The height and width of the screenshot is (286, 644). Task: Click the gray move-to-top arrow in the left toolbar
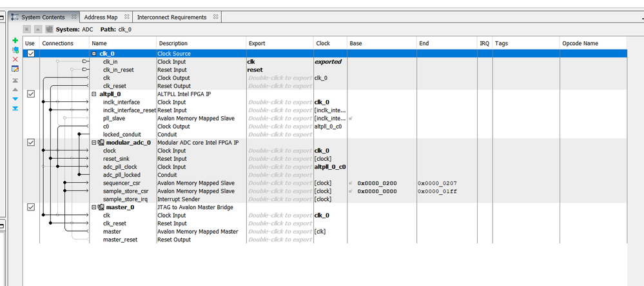(x=15, y=81)
